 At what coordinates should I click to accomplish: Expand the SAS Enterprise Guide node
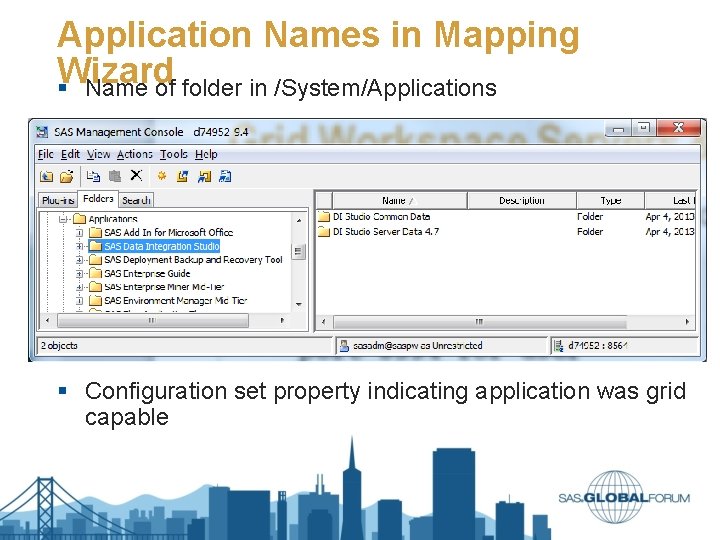(x=79, y=274)
